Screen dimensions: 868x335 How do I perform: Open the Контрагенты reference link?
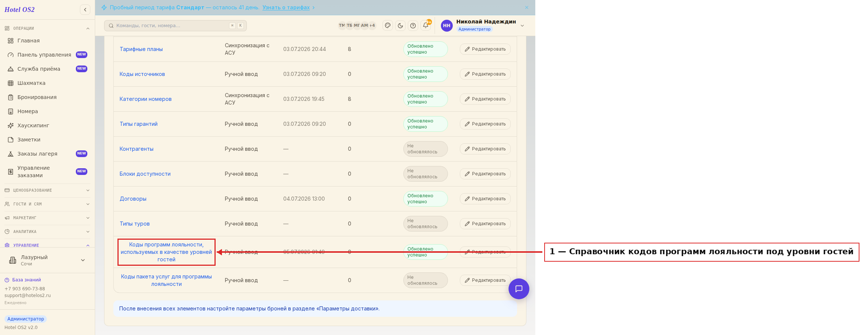tap(136, 149)
